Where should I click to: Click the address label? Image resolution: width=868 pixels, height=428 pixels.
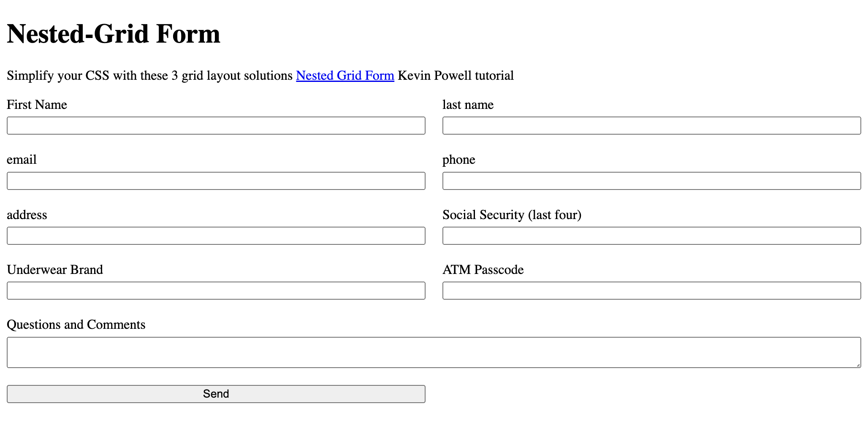coord(27,215)
